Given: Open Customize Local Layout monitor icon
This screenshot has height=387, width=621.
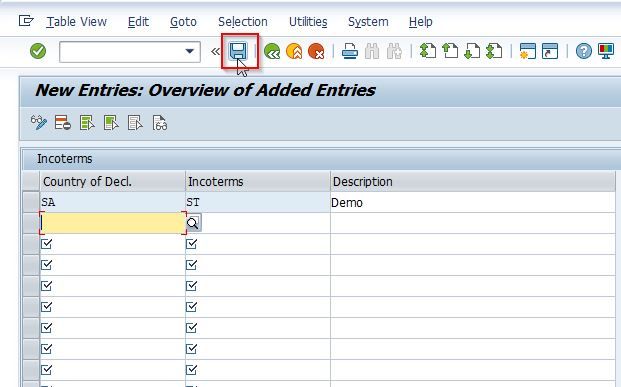Looking at the screenshot, I should tap(606, 51).
